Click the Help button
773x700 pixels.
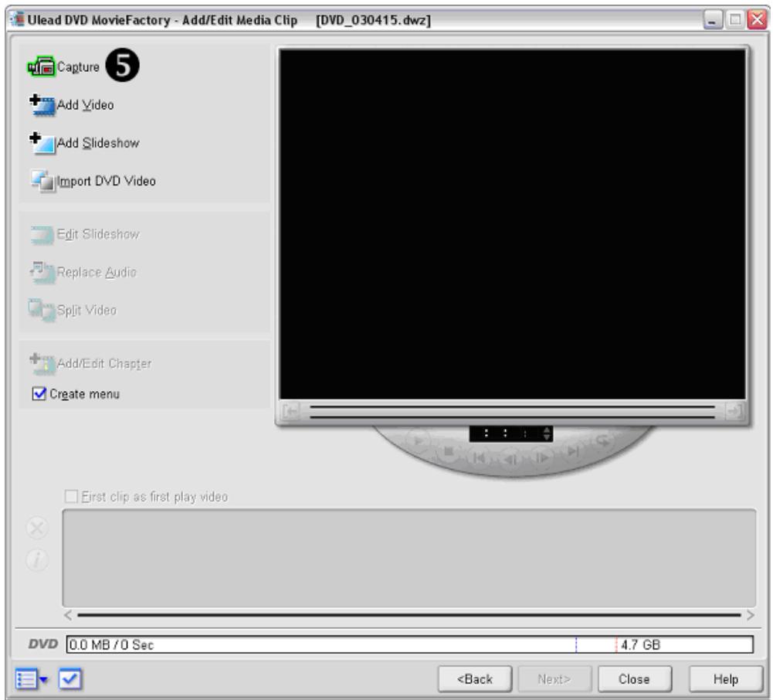(x=726, y=679)
